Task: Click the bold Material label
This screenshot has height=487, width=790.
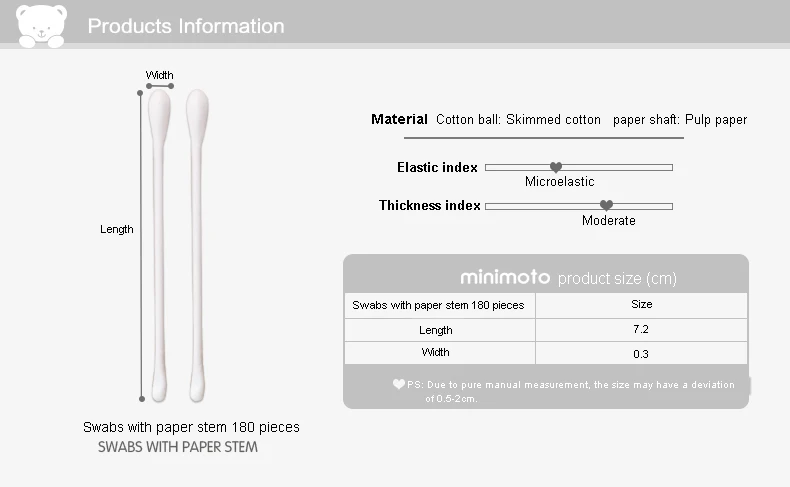Action: tap(399, 119)
